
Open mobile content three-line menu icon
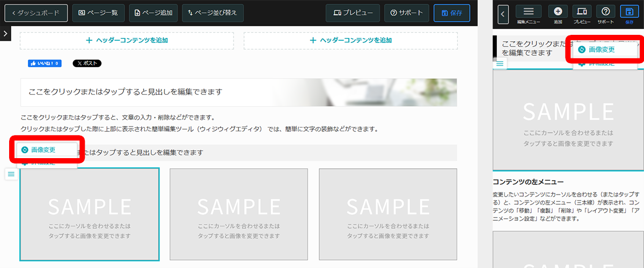click(x=500, y=64)
